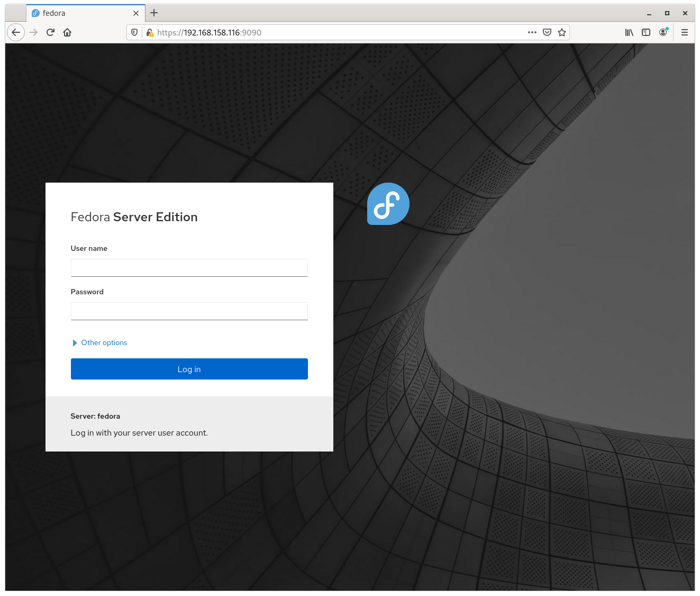700x596 pixels.
Task: Click the address bar URL
Action: [209, 32]
